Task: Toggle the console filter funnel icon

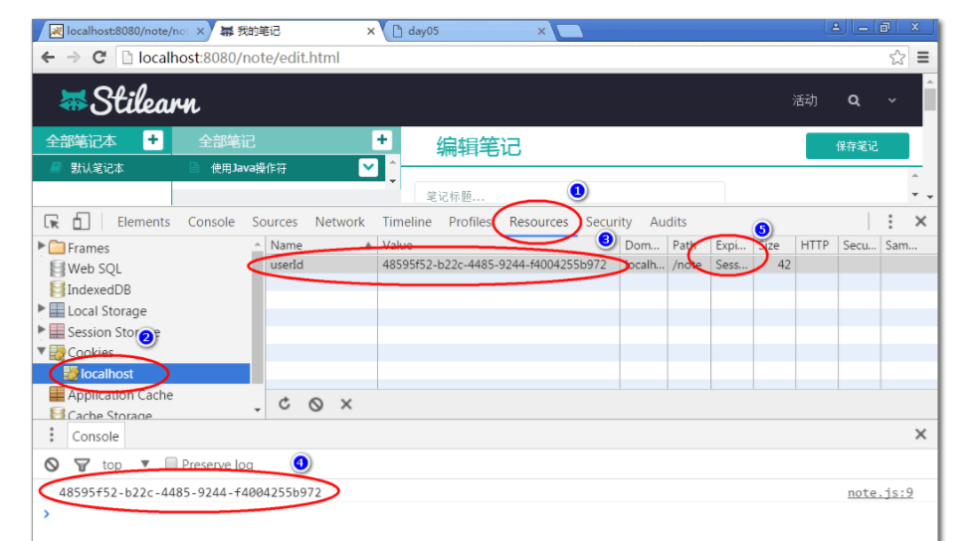Action: [82, 464]
